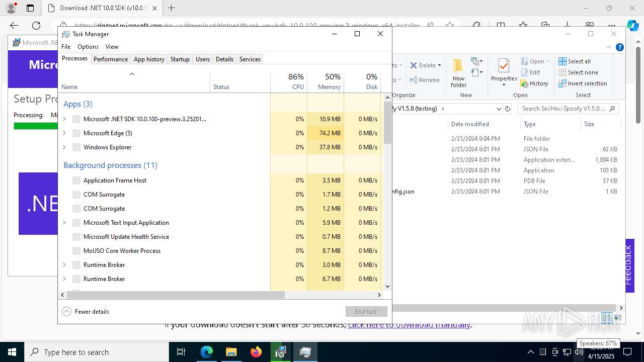The height and width of the screenshot is (362, 644).
Task: Open Edge from the taskbar
Action: pyautogui.click(x=207, y=352)
